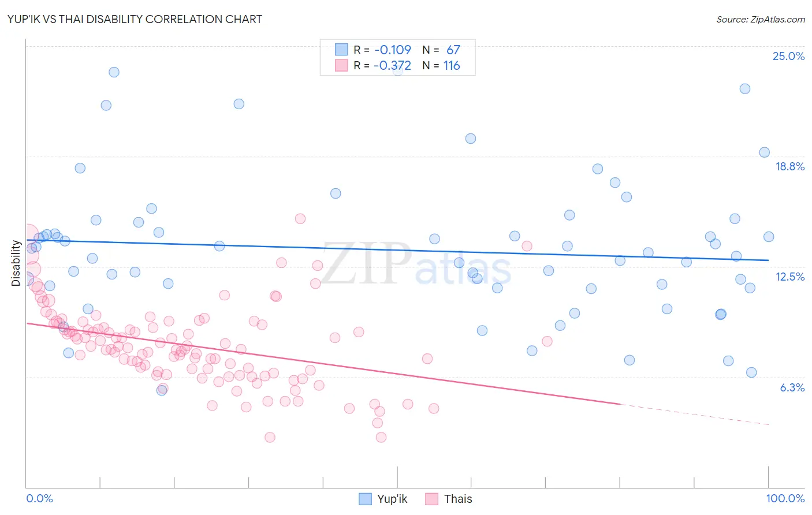Click the pink Thais legend swatch at bottom
Screen dimensions: 812x515
tap(431, 499)
